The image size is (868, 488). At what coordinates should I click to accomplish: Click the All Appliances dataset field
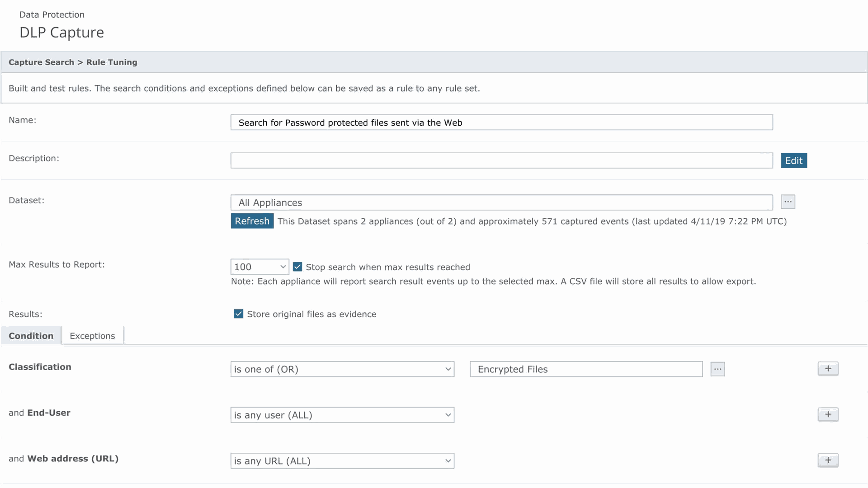[x=501, y=202]
